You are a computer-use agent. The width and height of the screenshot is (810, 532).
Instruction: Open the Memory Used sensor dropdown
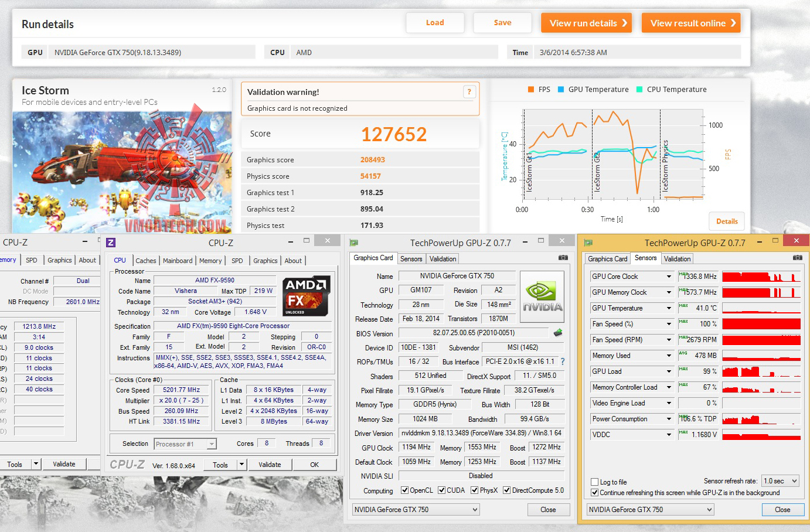(x=669, y=356)
